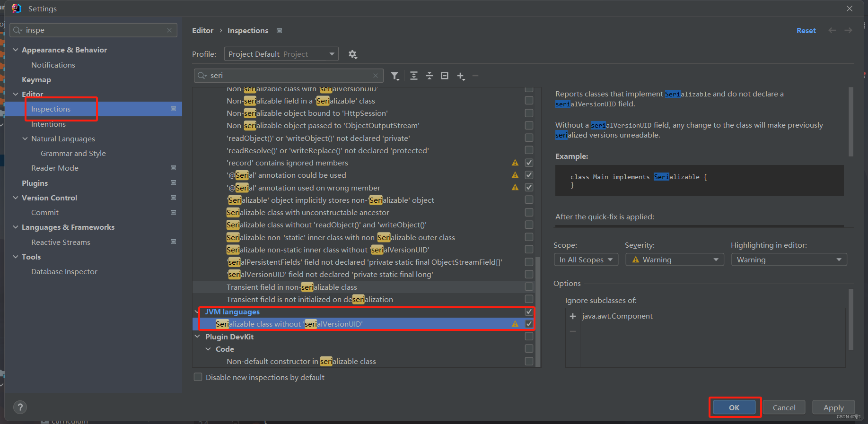Focus the 'seri' inspections search field

point(288,76)
